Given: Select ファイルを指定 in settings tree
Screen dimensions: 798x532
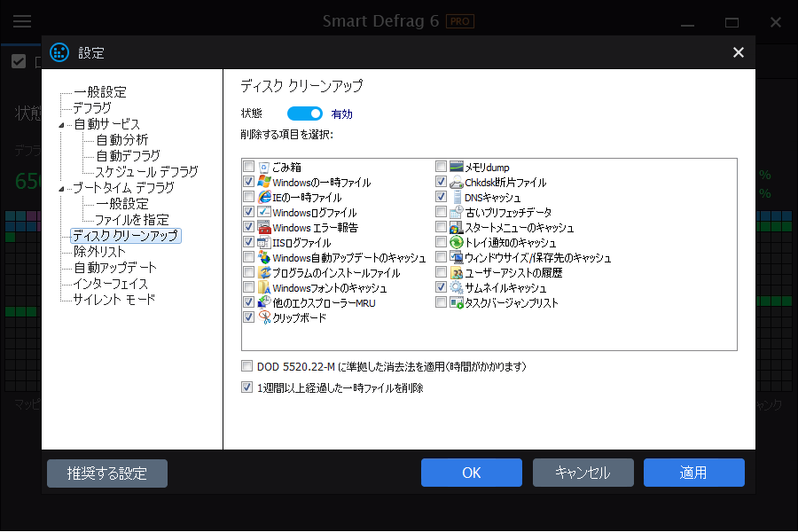Looking at the screenshot, I should pos(132,220).
